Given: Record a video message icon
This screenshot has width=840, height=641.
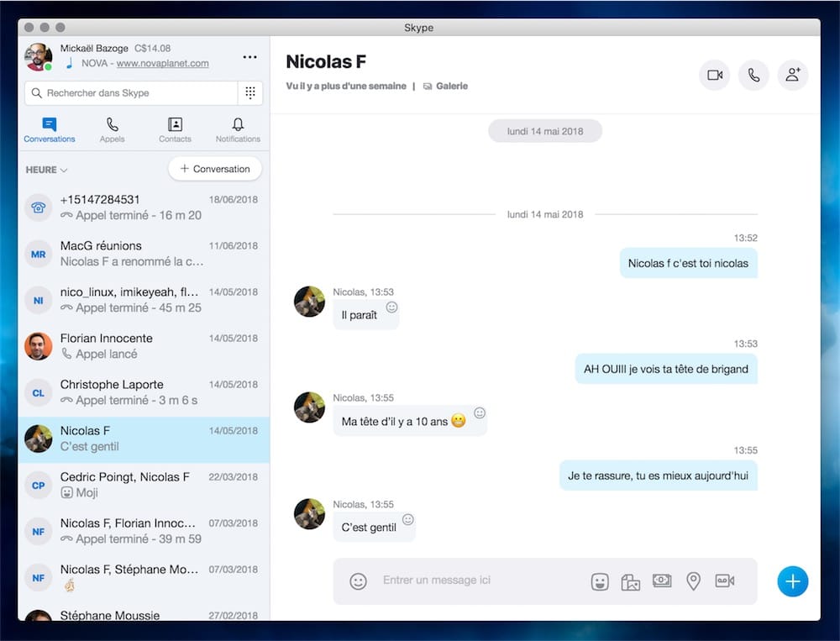Looking at the screenshot, I should point(725,581).
